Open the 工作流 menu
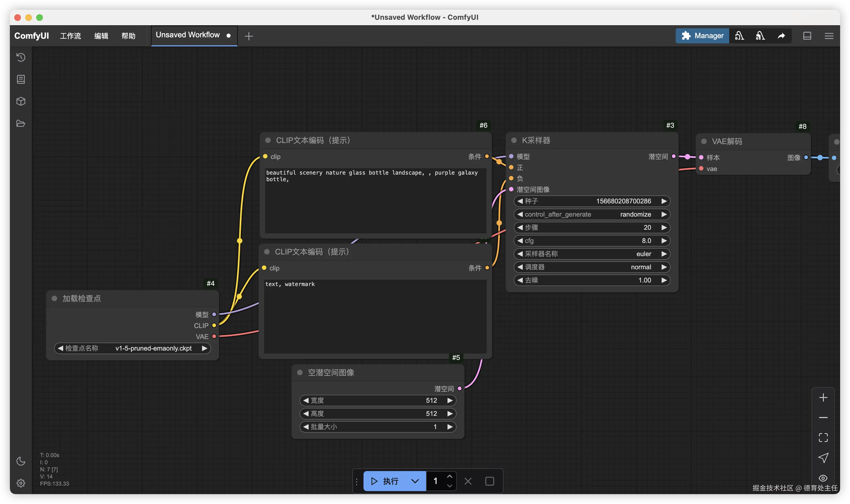Image resolution: width=850 pixels, height=504 pixels. tap(70, 36)
